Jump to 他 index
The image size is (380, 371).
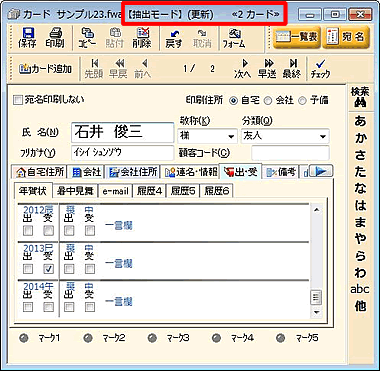tap(360, 306)
